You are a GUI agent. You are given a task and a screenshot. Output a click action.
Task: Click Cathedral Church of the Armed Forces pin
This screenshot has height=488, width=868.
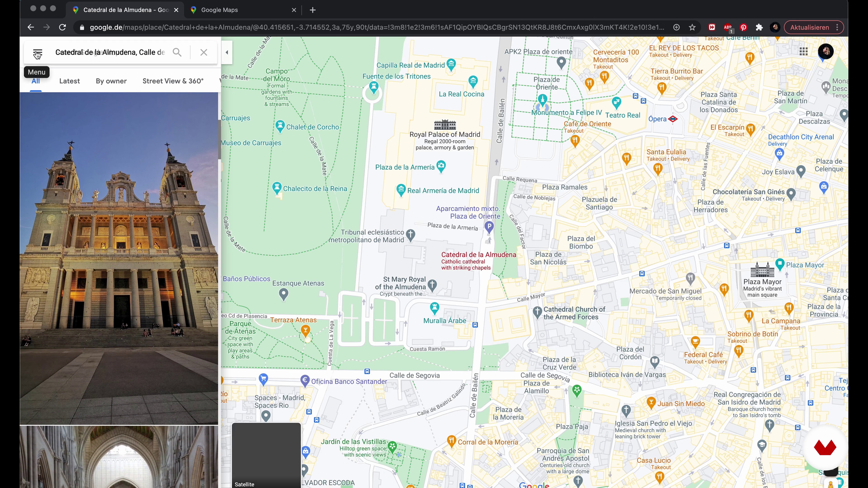point(538,312)
